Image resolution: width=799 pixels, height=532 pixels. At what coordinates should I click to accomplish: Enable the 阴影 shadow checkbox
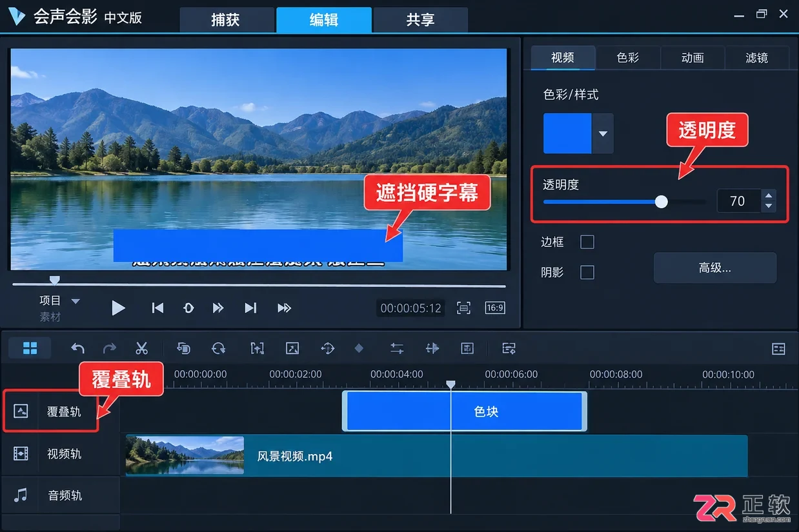(587, 273)
